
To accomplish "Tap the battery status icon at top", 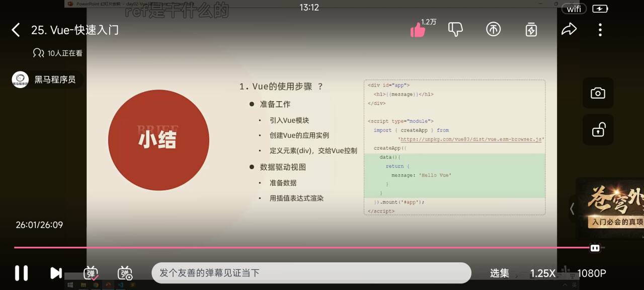I will coord(600,9).
